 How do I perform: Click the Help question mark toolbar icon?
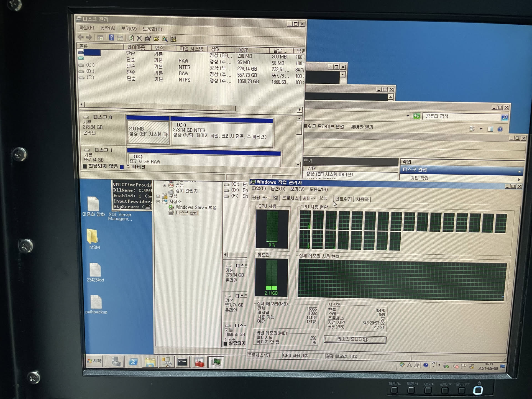(x=111, y=37)
